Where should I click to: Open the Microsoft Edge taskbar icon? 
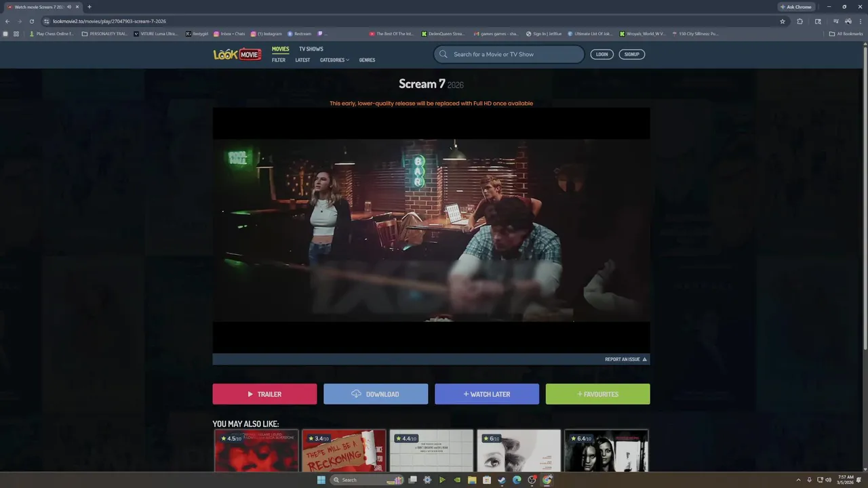coord(517,480)
